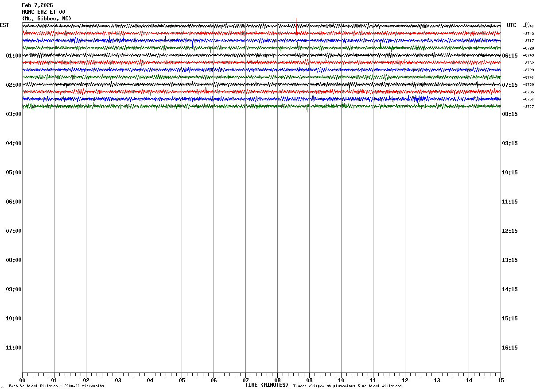The image size is (536, 392).
Task: Click minute 10 on the bottom axis
Action: click(341, 380)
